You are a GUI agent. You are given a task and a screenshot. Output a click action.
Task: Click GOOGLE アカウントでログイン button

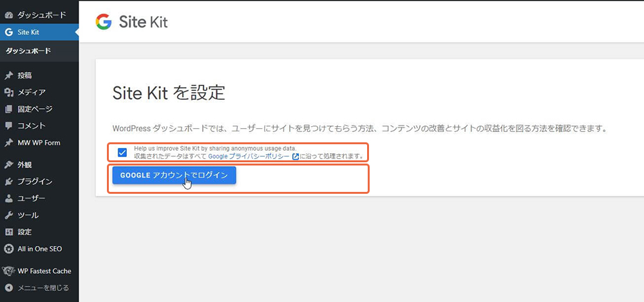[174, 175]
